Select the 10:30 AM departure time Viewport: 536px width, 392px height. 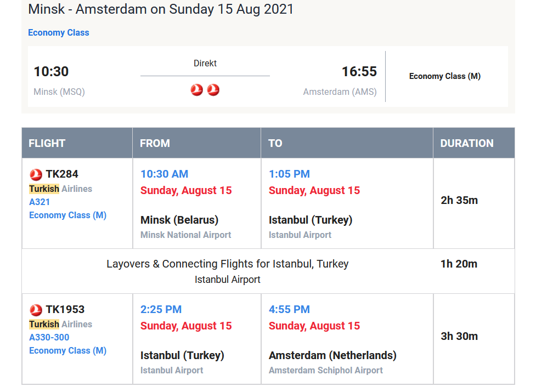[x=165, y=174]
